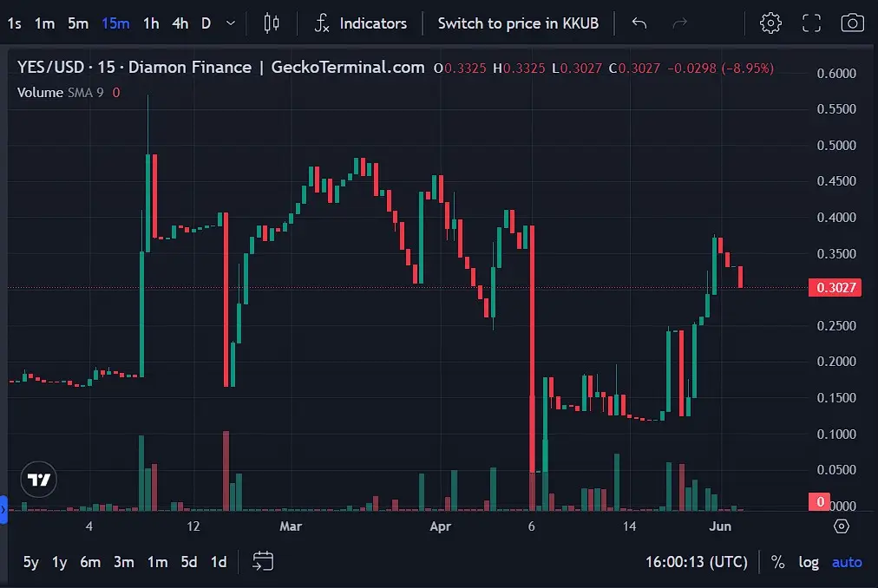Enable logarithmic scale with log toggle

[x=809, y=562]
